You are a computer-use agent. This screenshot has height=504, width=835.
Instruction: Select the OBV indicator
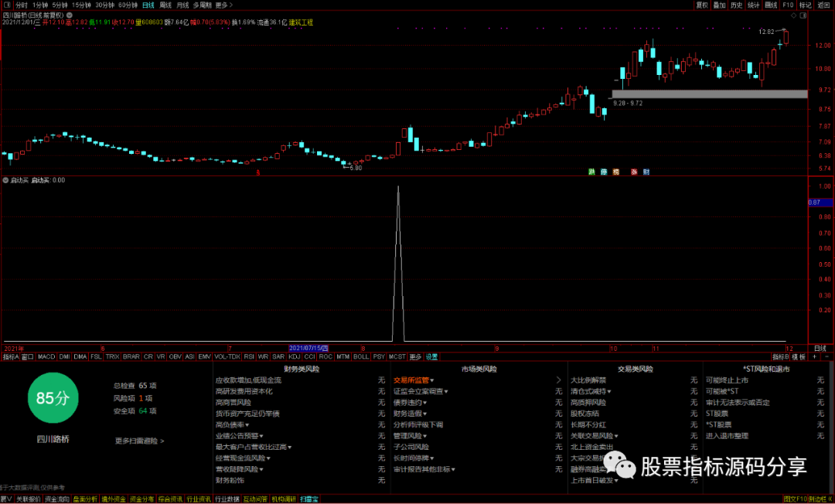tap(175, 356)
